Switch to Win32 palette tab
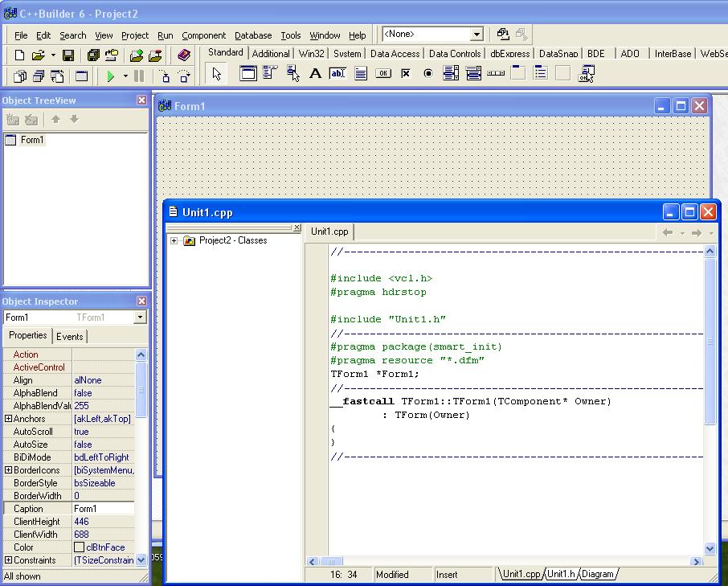 311,53
